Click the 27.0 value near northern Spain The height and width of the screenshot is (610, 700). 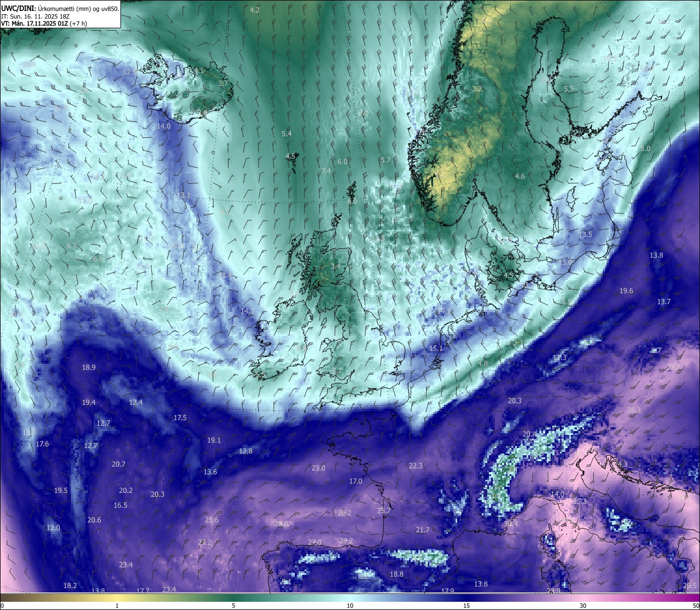coord(314,543)
